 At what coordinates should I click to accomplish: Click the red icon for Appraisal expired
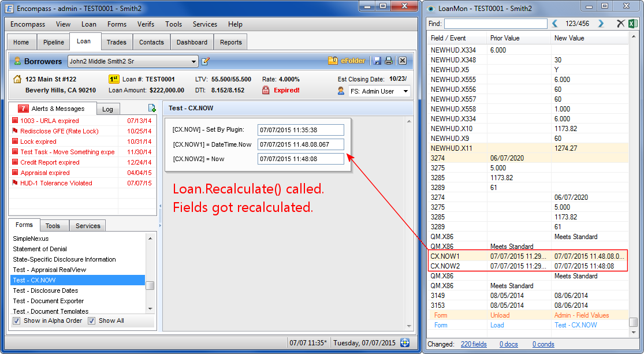pos(15,173)
